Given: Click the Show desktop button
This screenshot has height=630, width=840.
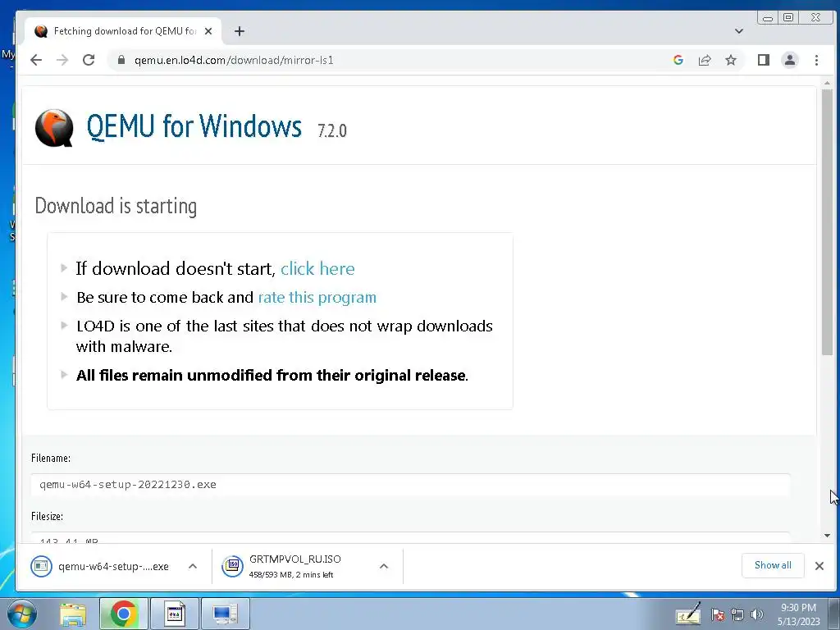Looking at the screenshot, I should 833,614.
